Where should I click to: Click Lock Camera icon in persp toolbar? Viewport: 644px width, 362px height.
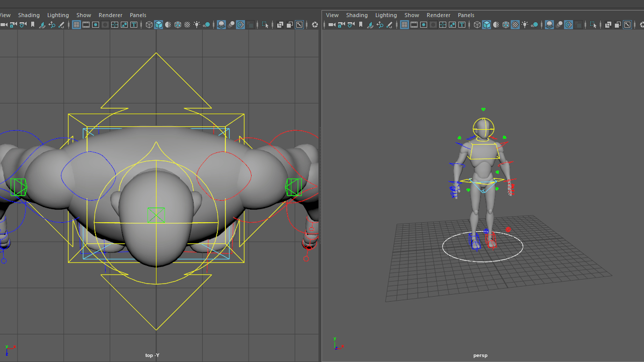(341, 25)
